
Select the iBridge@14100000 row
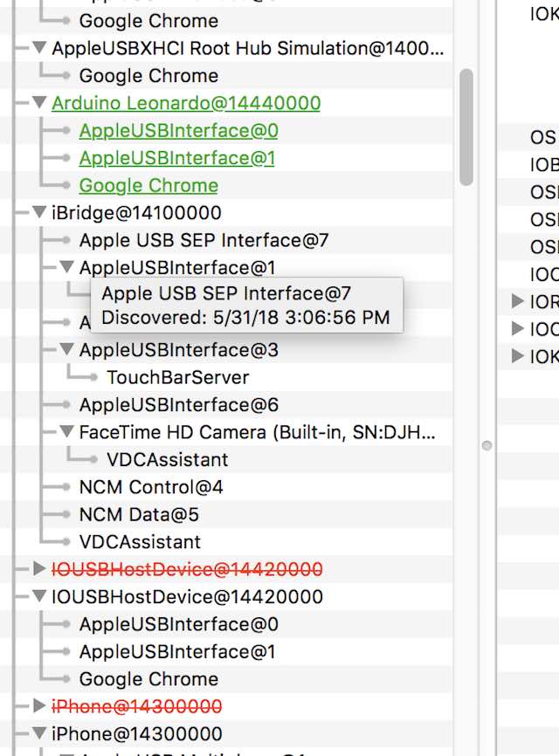[136, 213]
